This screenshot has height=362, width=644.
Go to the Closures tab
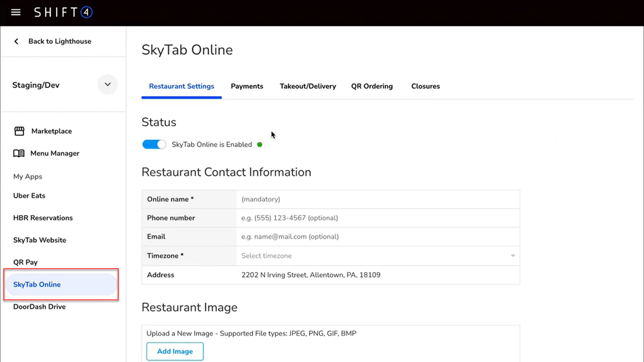[x=425, y=86]
